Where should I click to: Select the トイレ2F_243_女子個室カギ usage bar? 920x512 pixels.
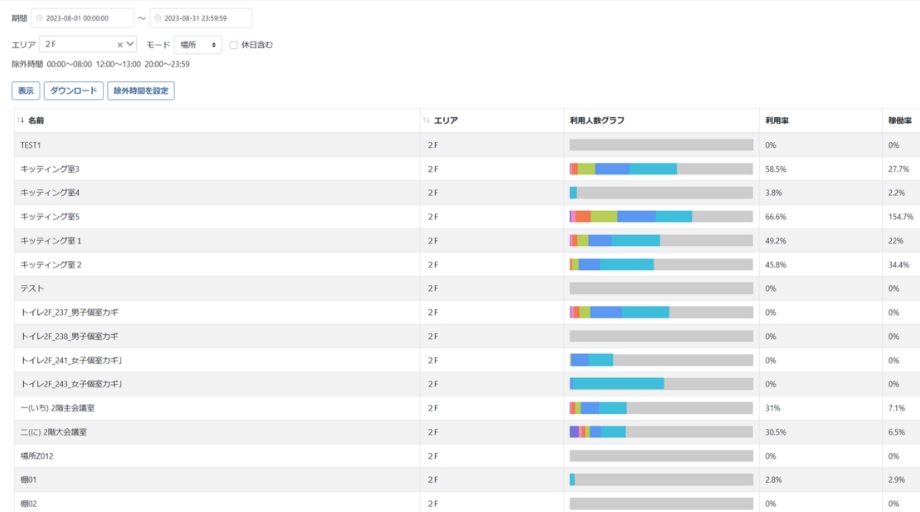(660, 384)
